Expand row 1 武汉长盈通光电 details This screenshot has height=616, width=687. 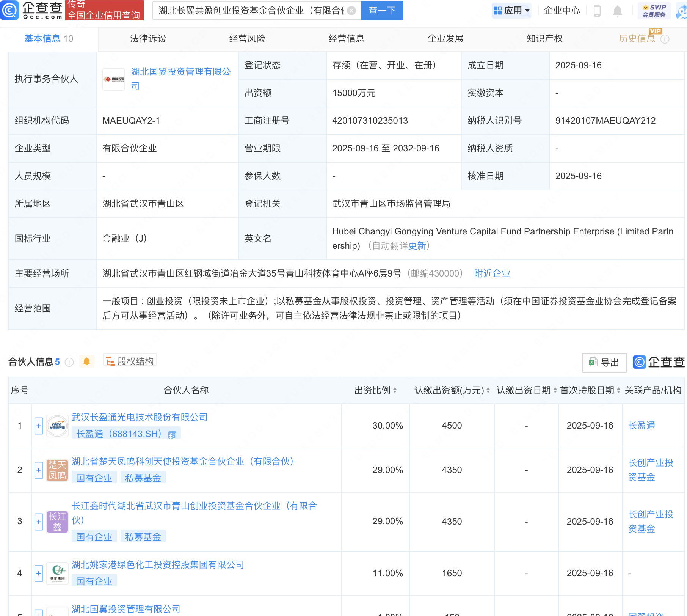pyautogui.click(x=39, y=426)
